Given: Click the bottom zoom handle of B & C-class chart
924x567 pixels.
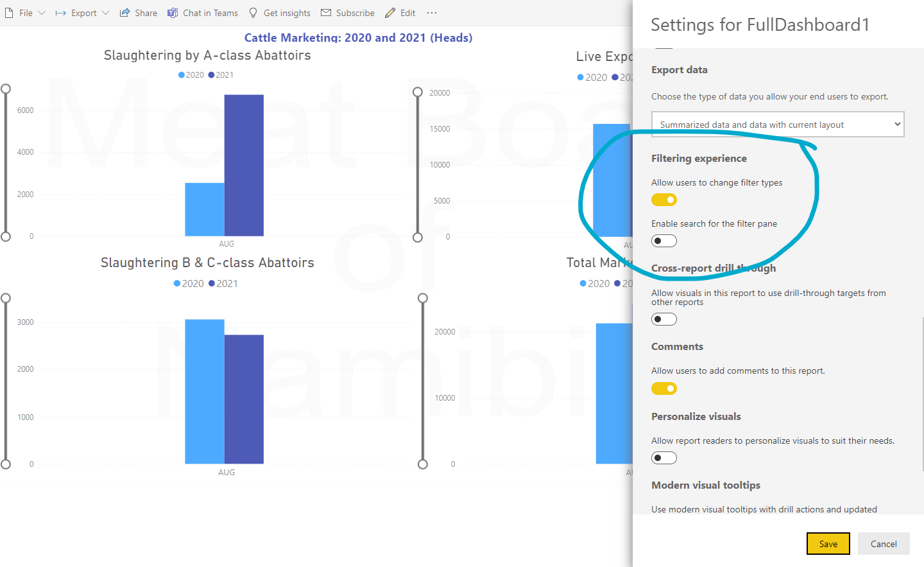Looking at the screenshot, I should [6, 464].
